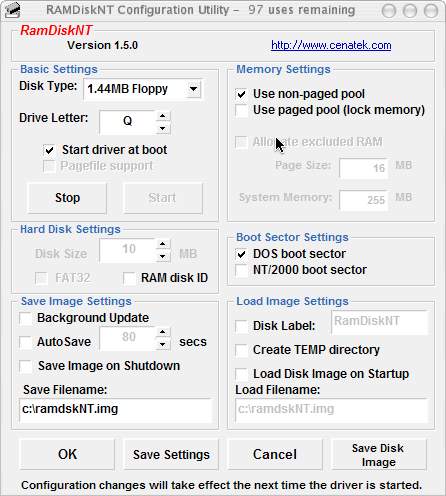Click the Drive Letter field showing Q
This screenshot has height=496, width=446.
click(x=127, y=121)
